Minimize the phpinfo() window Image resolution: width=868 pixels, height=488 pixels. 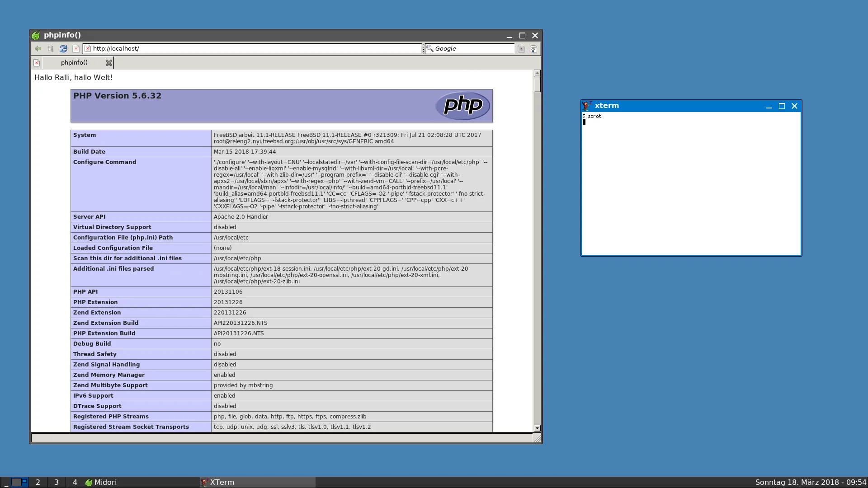(x=509, y=35)
